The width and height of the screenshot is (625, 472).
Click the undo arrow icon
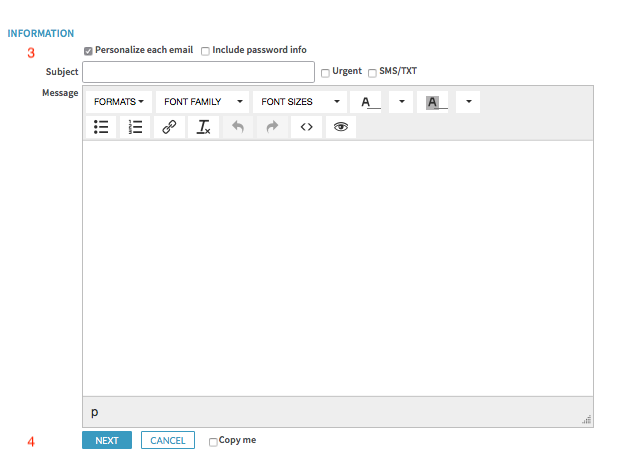238,127
